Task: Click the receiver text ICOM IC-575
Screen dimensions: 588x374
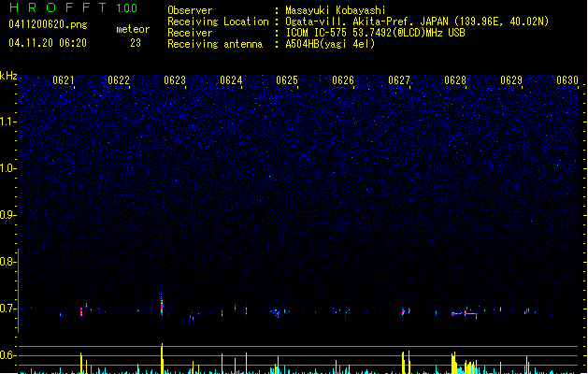Action: point(317,33)
